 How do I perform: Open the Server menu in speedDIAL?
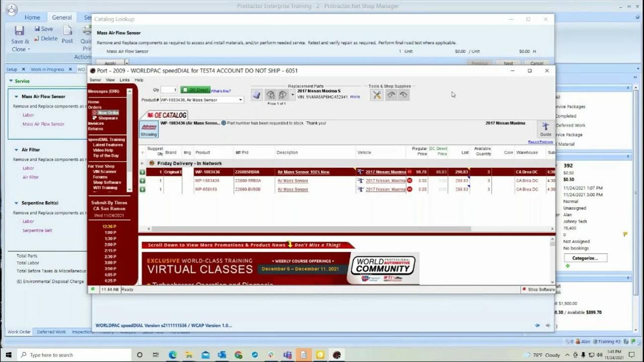point(95,80)
